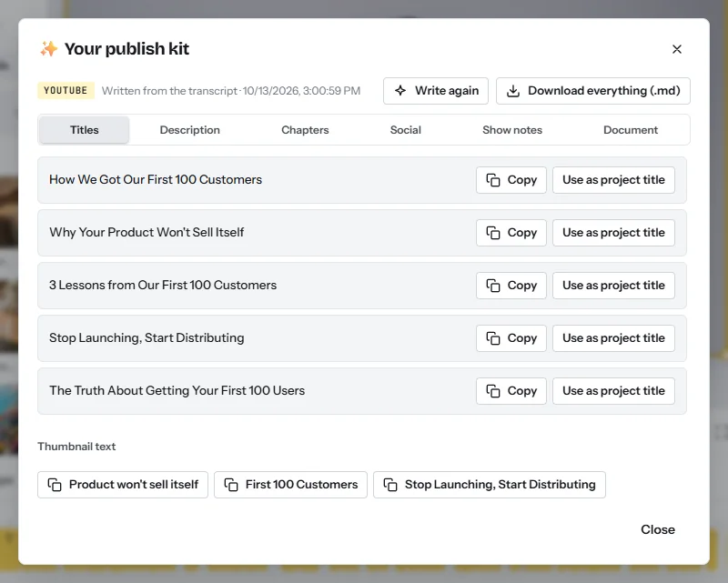Click the Close button at dialog bottom
Viewport: 728px width, 583px height.
[x=657, y=529]
